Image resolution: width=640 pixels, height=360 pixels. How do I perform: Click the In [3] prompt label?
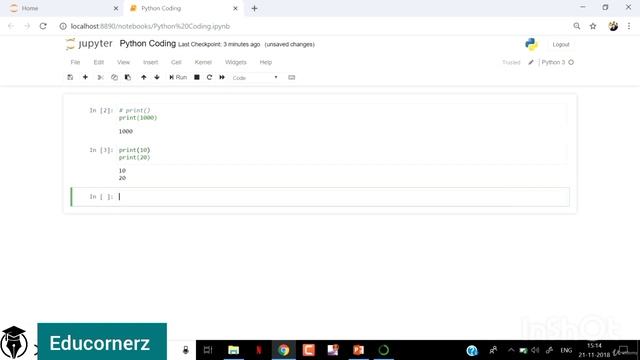[x=101, y=150]
